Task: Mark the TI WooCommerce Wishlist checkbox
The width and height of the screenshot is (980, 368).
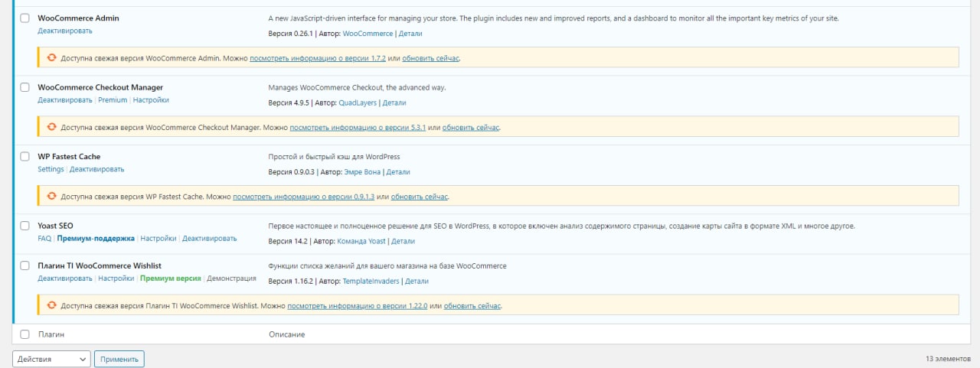Action: click(24, 265)
